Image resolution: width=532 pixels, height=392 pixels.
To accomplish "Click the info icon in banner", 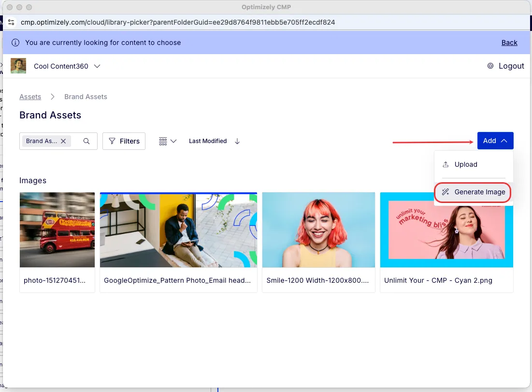I will point(15,43).
